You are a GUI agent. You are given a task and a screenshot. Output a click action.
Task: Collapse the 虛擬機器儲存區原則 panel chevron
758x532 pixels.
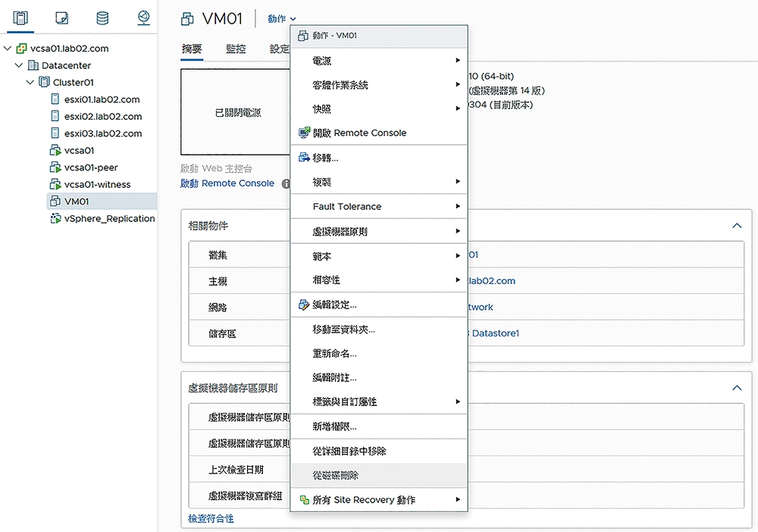[737, 387]
